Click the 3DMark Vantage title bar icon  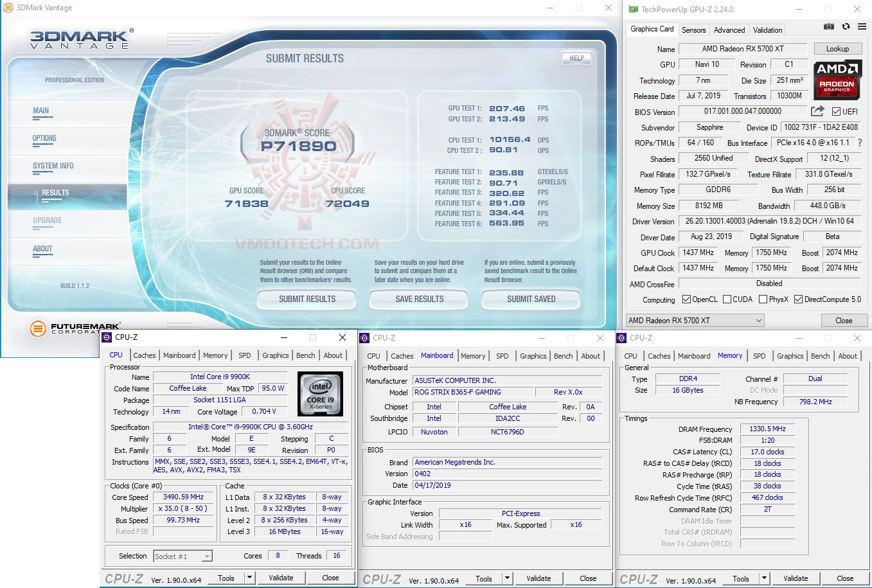[x=7, y=8]
